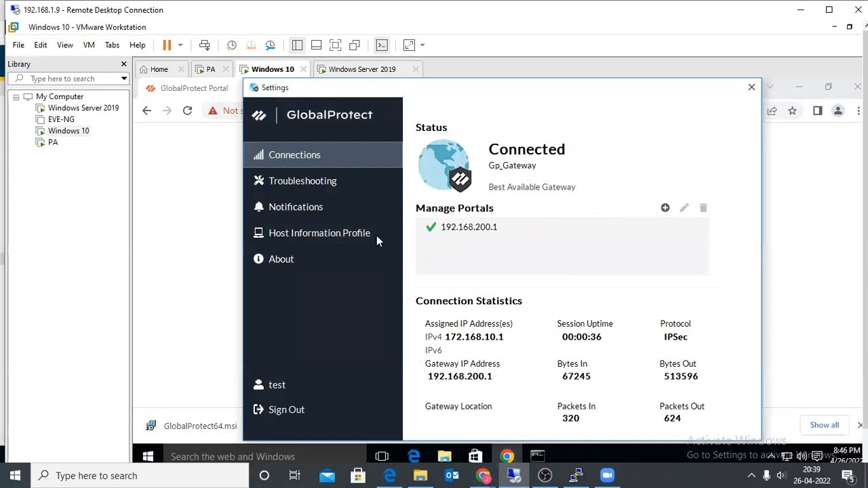Revert to the previous snapshot
Viewport: 868px width, 488px height.
pyautogui.click(x=251, y=45)
